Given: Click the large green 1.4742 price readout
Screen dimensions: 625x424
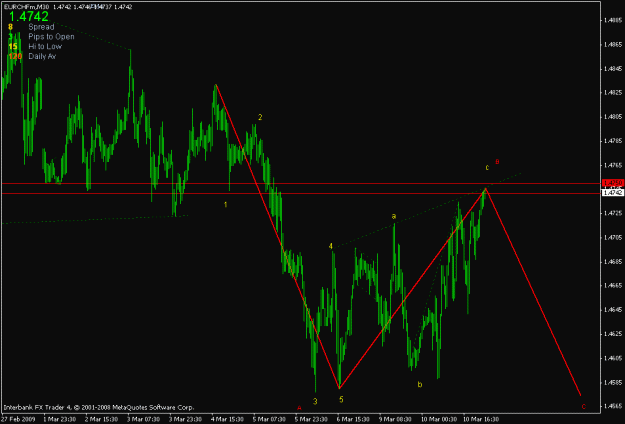Looking at the screenshot, I should tap(28, 16).
